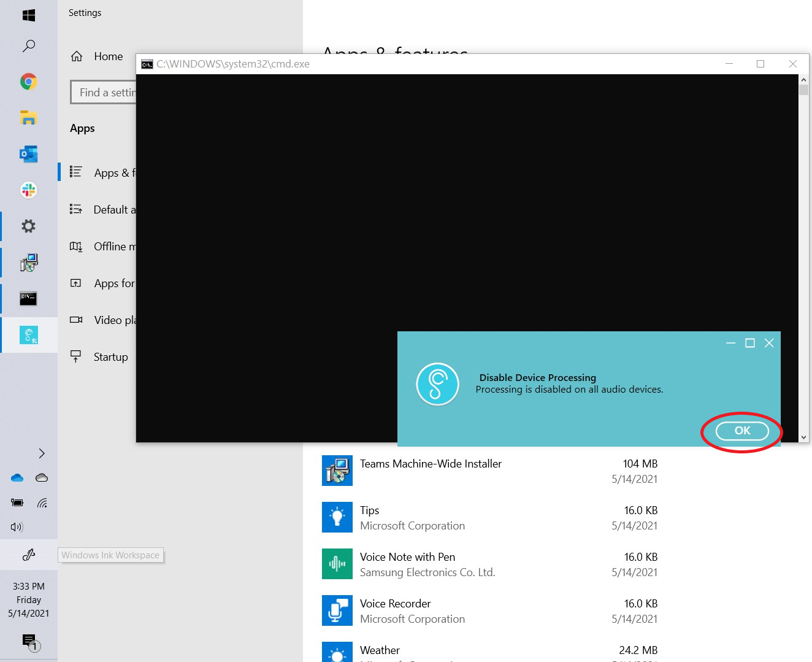Select Voice Recorder in the apps list

(x=396, y=604)
